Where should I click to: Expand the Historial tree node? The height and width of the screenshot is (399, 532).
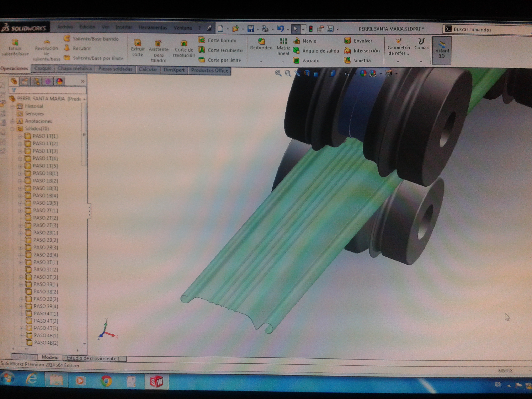(12, 106)
